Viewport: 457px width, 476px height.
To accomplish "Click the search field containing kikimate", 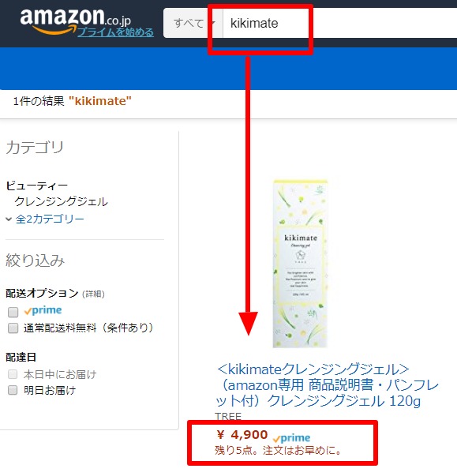I will click(x=340, y=24).
